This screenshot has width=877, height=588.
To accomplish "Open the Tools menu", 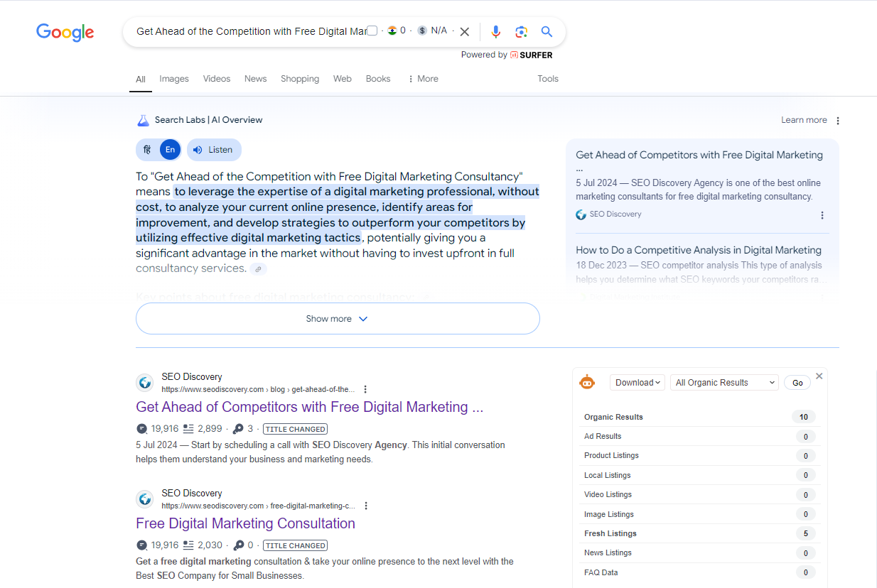I will (548, 79).
